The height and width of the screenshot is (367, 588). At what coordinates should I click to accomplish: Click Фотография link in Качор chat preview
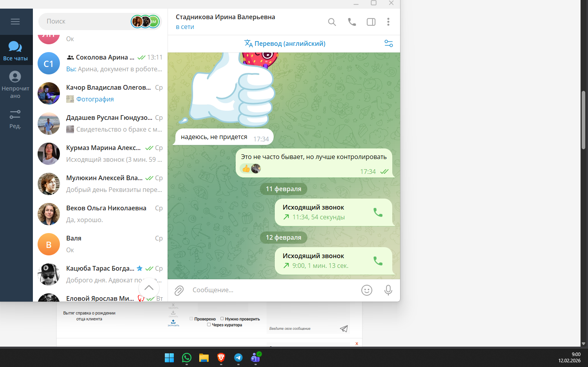coord(95,99)
